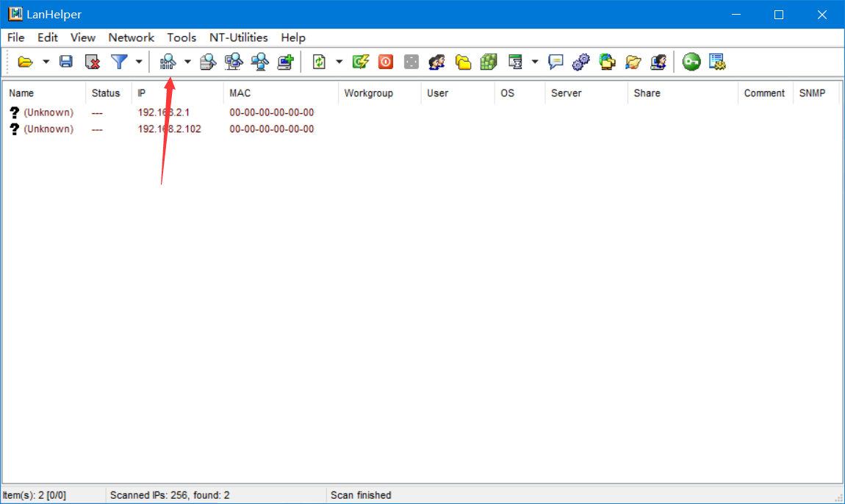Screen dimensions: 845x504
Task: Click the 'Scan finished' status text
Action: tap(361, 495)
